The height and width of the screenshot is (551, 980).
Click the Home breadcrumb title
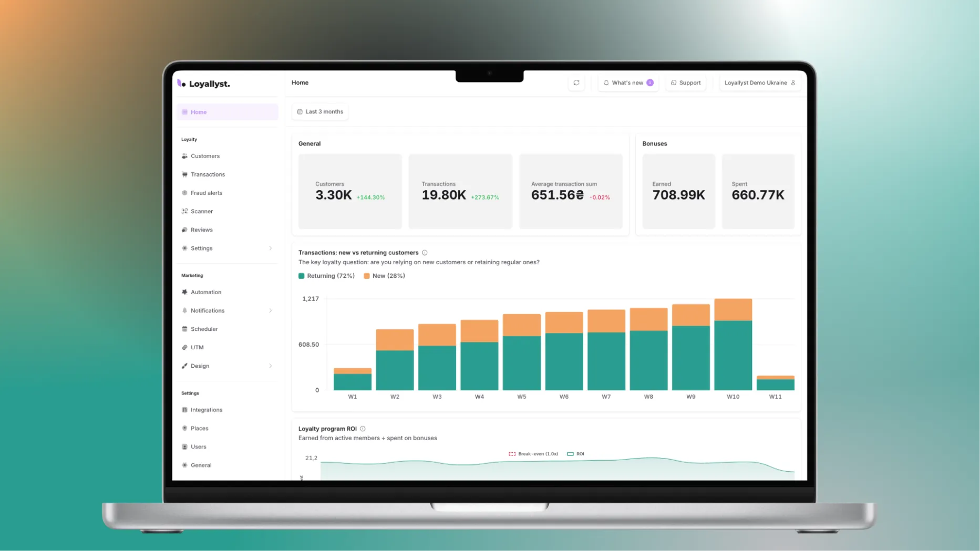coord(300,82)
